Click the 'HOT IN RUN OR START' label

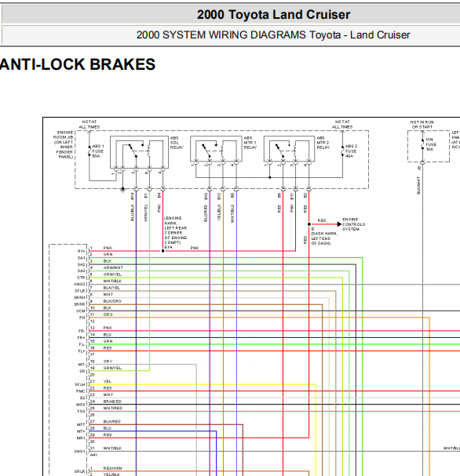(422, 125)
